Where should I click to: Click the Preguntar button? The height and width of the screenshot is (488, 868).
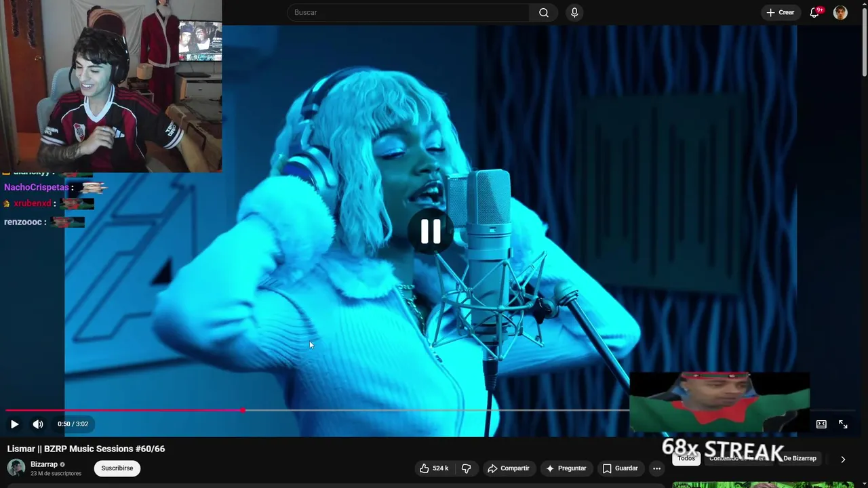click(x=566, y=468)
